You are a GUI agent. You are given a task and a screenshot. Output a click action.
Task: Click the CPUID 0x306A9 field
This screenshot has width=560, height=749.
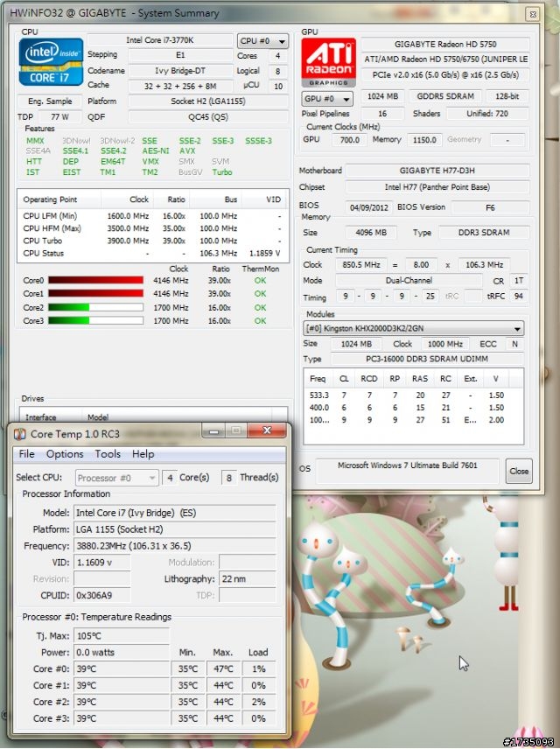coord(101,596)
